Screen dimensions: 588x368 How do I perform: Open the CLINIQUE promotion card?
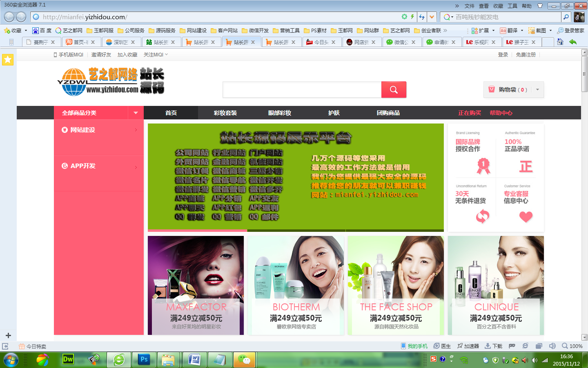point(496,285)
